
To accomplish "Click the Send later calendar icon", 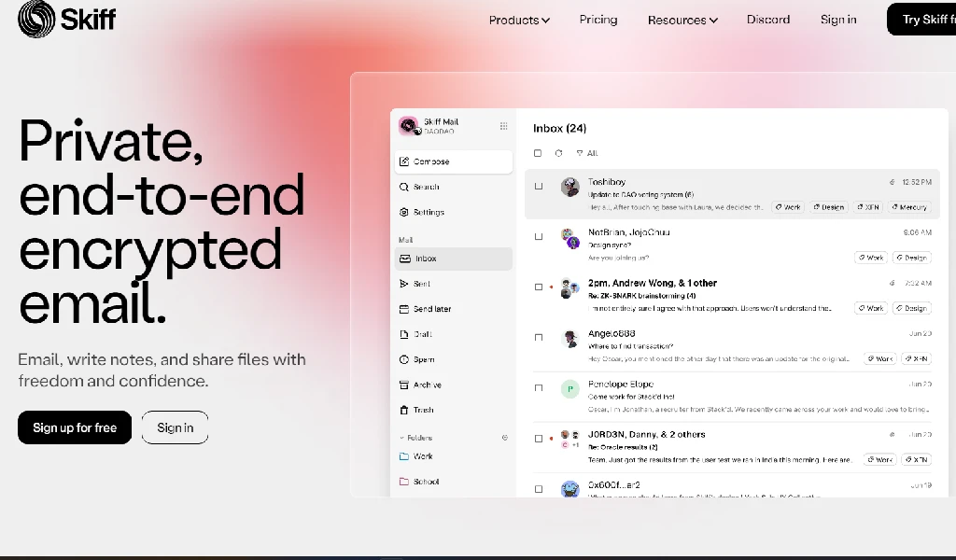I will pos(403,309).
